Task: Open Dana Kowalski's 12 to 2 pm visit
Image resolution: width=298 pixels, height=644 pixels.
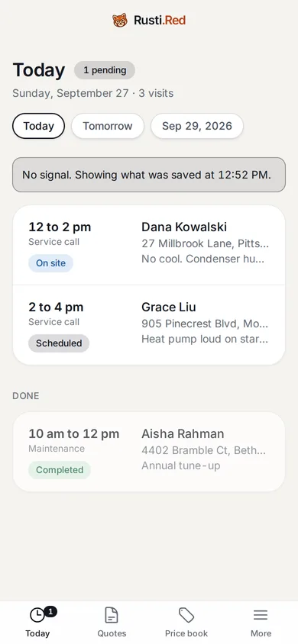Action: tap(149, 245)
